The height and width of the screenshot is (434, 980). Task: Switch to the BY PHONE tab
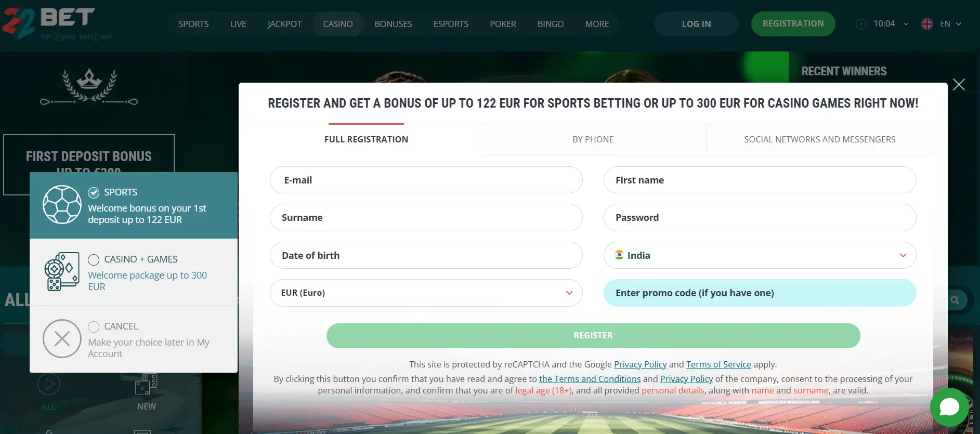593,139
